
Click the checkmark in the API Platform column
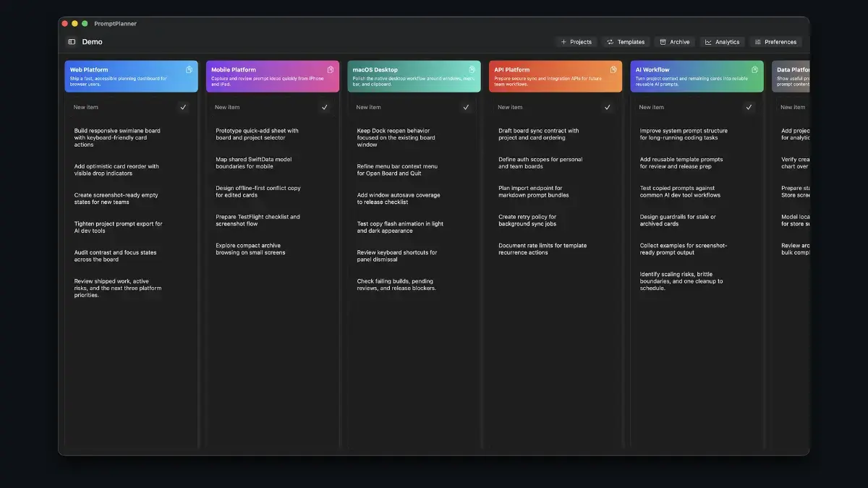(x=608, y=107)
